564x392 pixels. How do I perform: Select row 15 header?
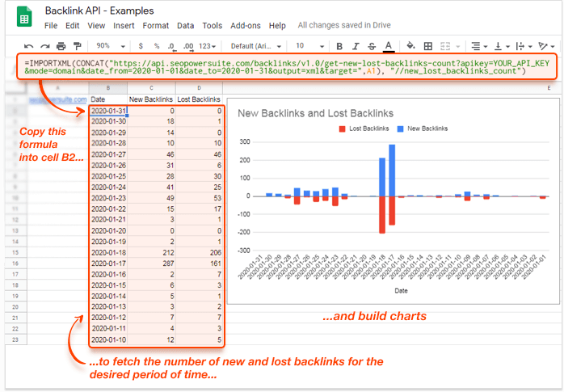click(x=15, y=252)
